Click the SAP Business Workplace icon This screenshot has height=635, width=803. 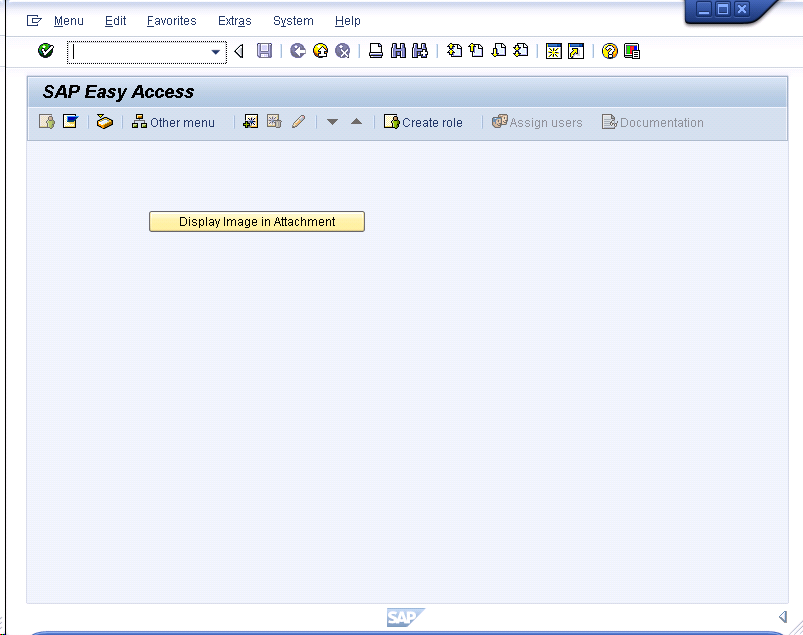(104, 122)
